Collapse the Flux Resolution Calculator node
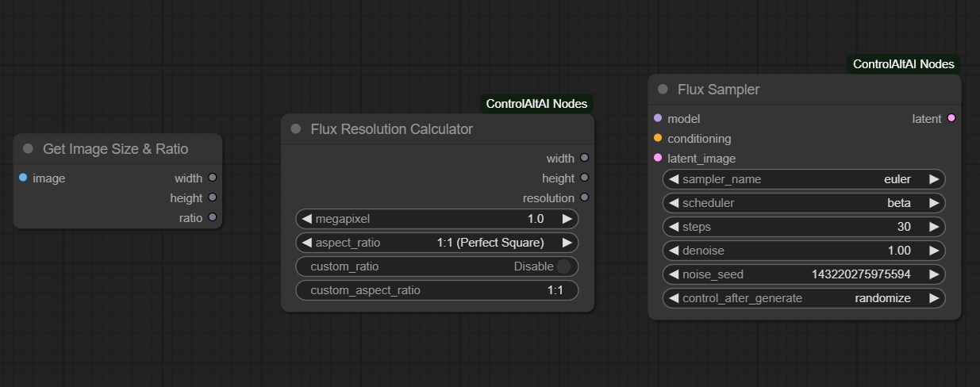The image size is (980, 387). point(296,129)
